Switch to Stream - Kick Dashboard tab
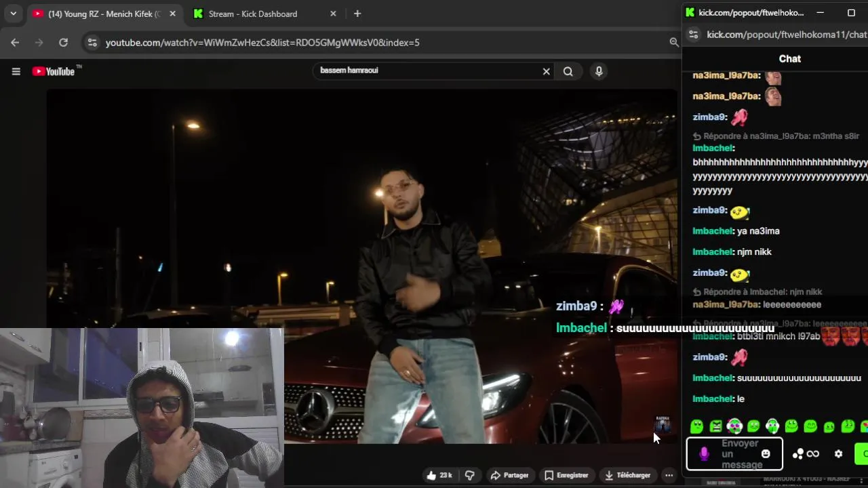The image size is (868, 488). (x=253, y=14)
